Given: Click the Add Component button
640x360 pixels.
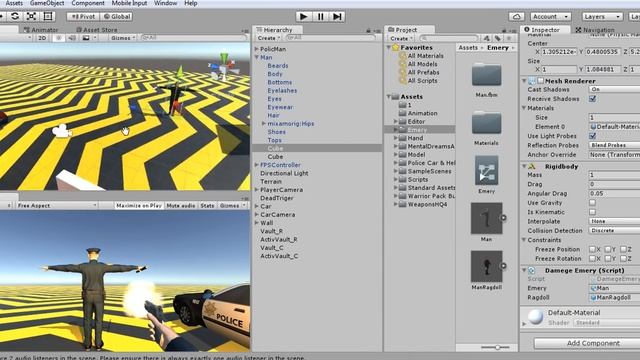Looking at the screenshot, I should [x=593, y=343].
